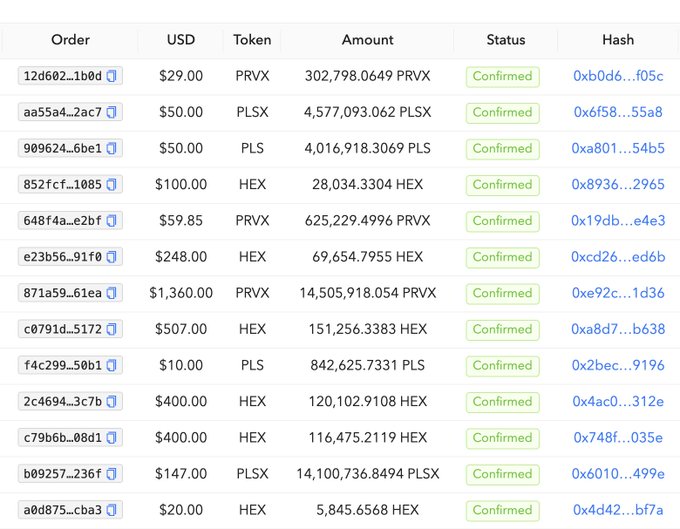680x529 pixels.
Task: Copy order ID 852fcf…1085
Action: (x=111, y=184)
